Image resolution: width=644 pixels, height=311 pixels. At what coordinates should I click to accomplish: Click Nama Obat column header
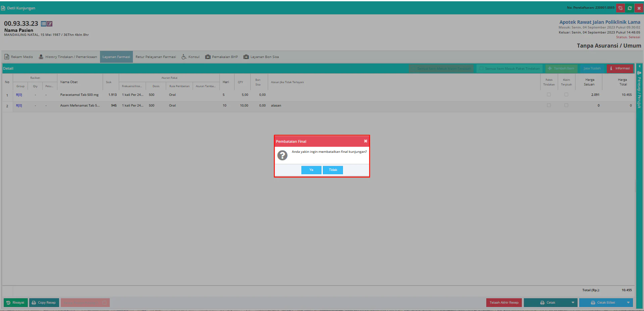[x=80, y=82]
